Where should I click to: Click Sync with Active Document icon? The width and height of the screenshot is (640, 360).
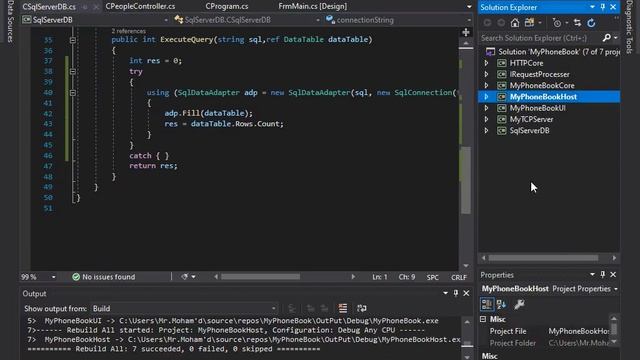pos(577,23)
